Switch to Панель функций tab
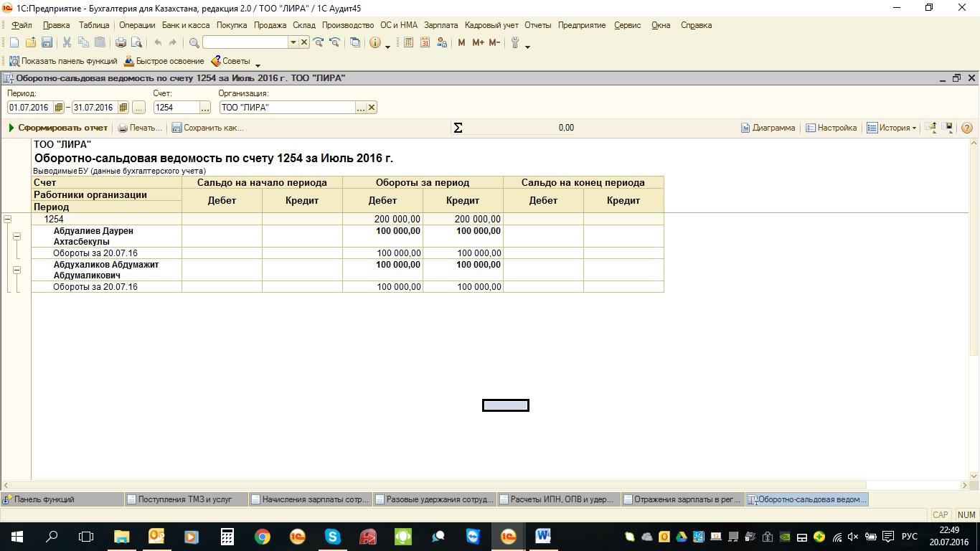The height and width of the screenshot is (551, 980). pos(62,499)
